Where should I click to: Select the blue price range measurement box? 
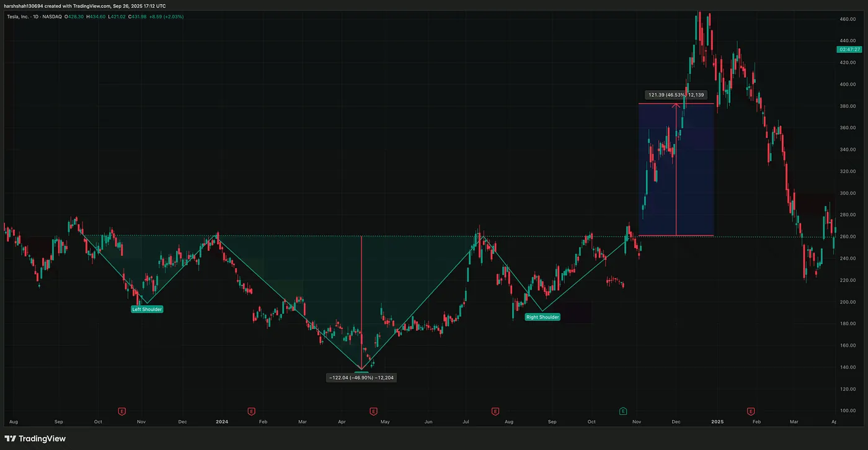(676, 169)
